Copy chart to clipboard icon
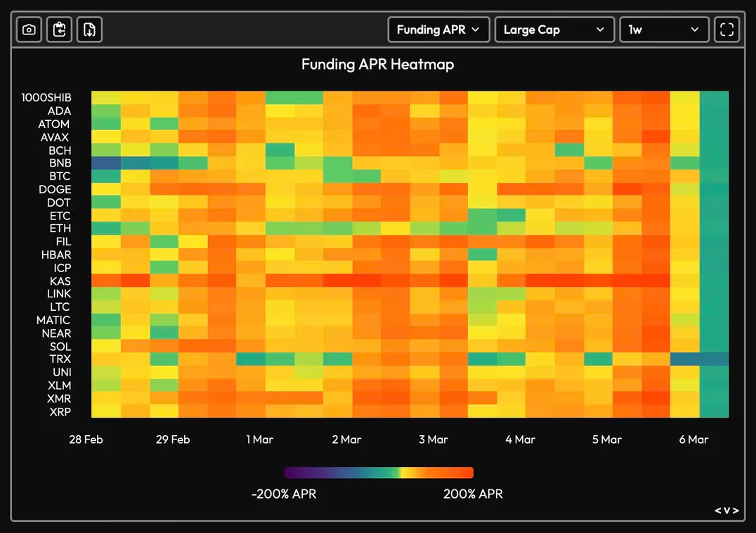Viewport: 756px width, 533px height. tap(59, 30)
